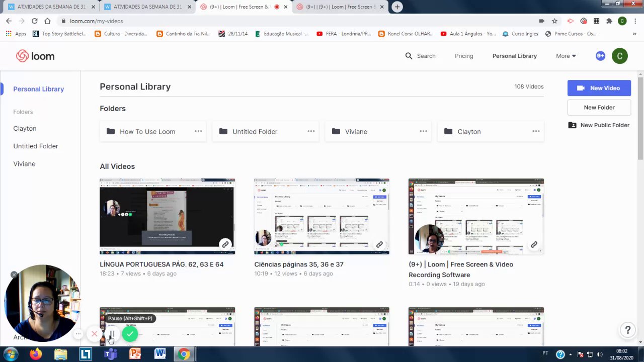The image size is (644, 362).
Task: Copy link of Ciências páginas video
Action: point(379,245)
